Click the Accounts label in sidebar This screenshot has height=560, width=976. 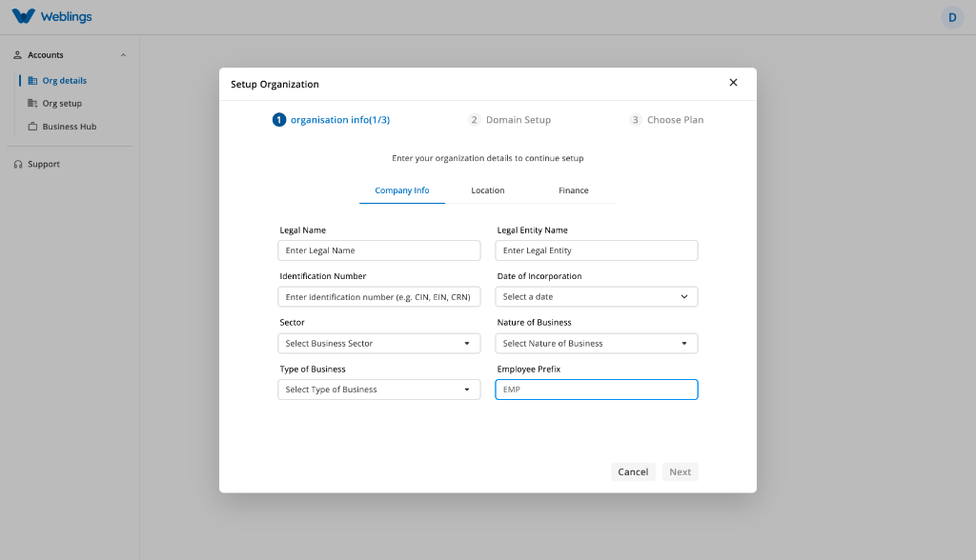point(46,54)
